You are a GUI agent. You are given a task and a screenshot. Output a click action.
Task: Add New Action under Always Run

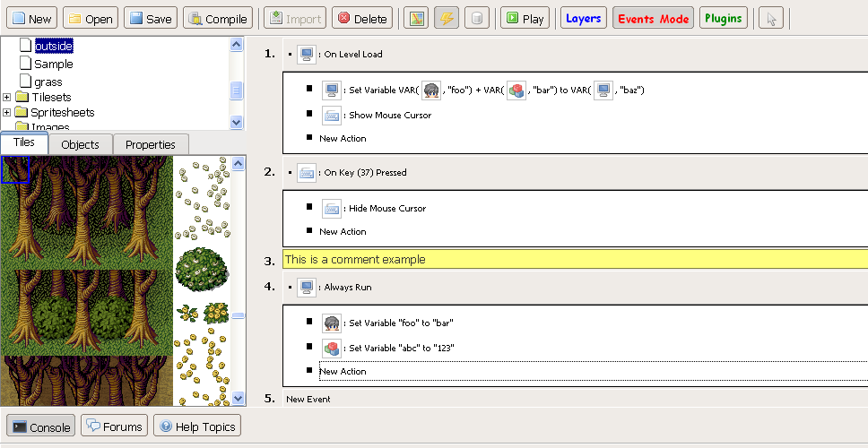point(343,372)
